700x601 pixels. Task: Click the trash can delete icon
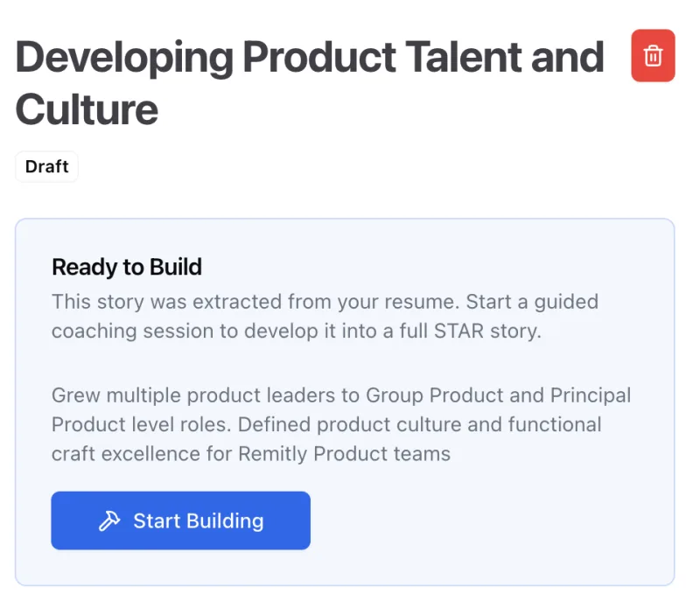(x=653, y=56)
